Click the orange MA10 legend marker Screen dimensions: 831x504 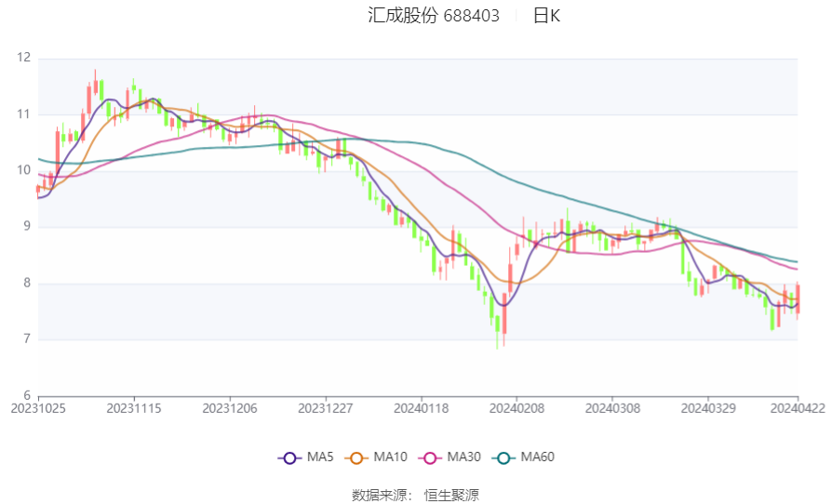(x=356, y=458)
